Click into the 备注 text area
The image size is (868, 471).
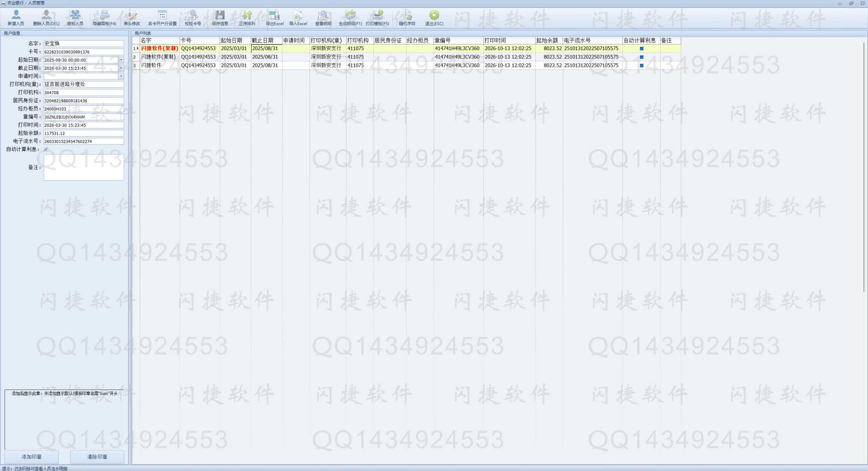click(84, 167)
